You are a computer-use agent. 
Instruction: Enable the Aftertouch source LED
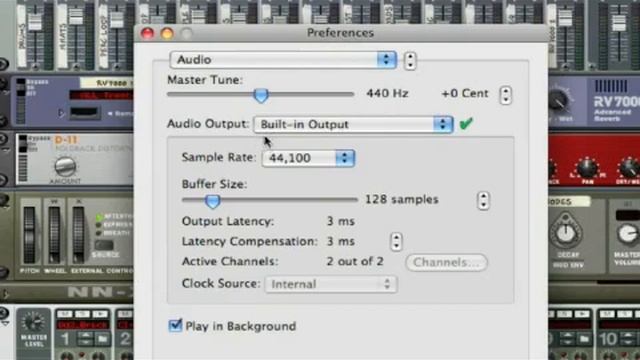99,217
